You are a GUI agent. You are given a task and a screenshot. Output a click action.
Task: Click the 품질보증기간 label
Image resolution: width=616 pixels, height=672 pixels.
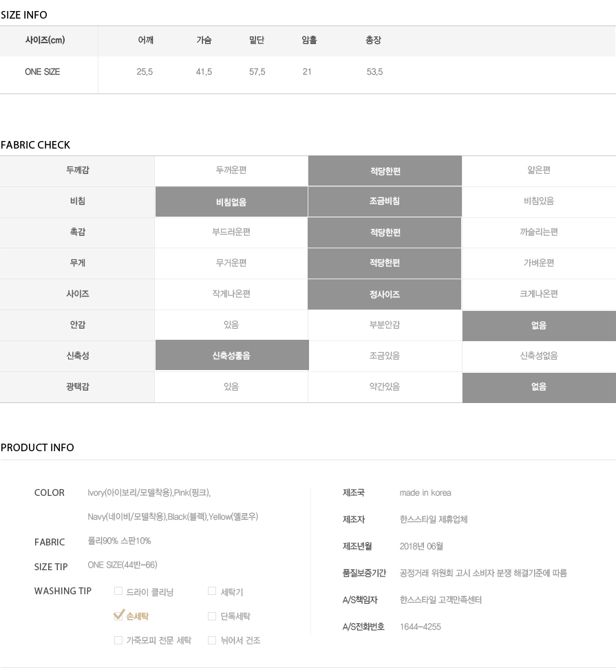364,573
